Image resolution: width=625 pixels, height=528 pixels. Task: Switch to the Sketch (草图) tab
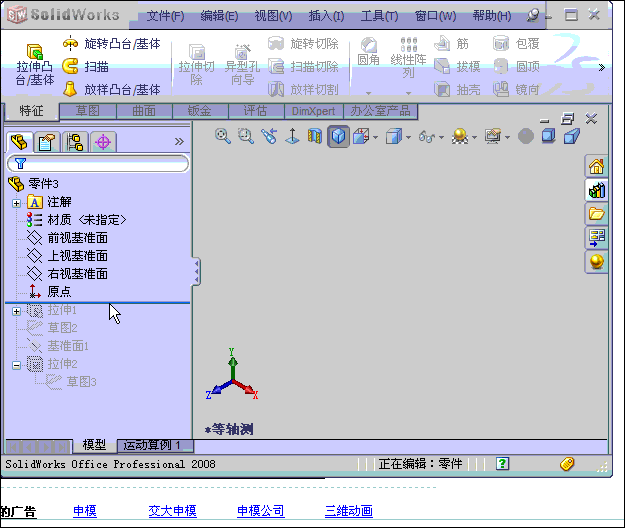point(88,111)
